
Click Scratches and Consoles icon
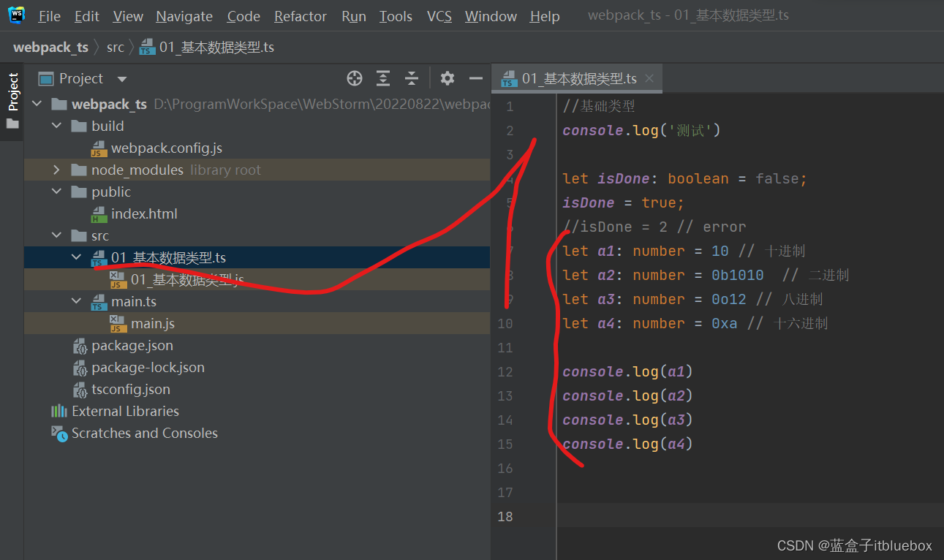tap(59, 434)
